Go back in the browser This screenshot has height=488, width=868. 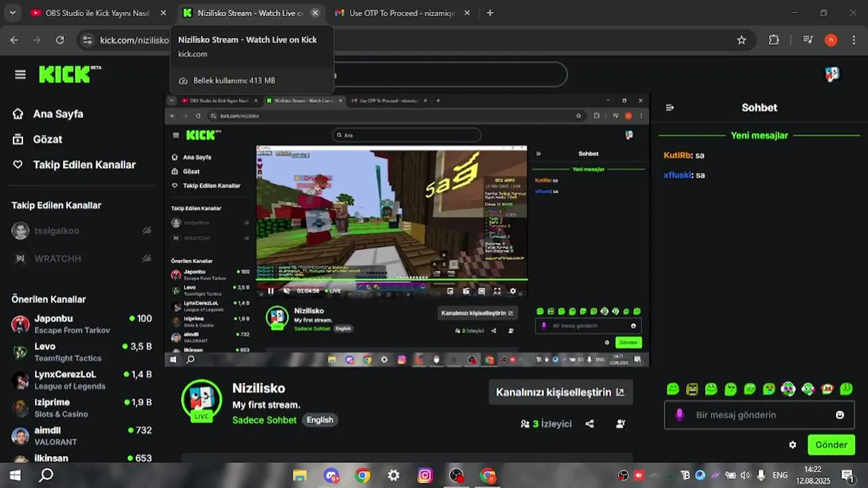[14, 40]
